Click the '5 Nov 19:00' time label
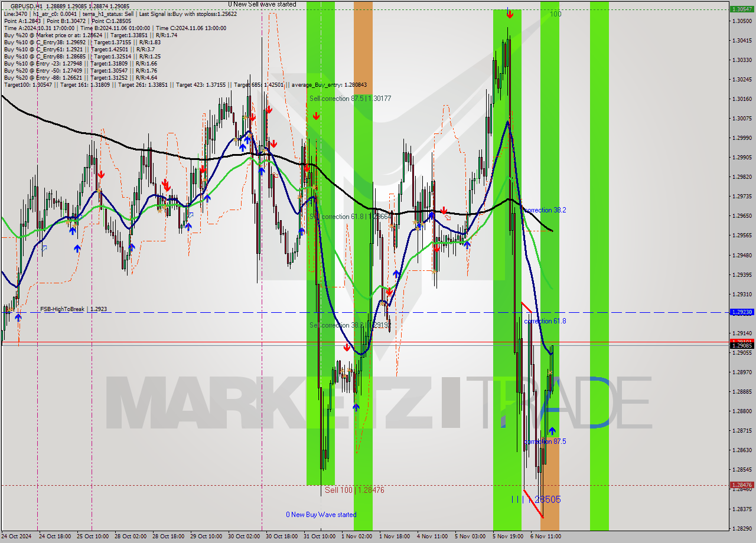 click(x=507, y=537)
